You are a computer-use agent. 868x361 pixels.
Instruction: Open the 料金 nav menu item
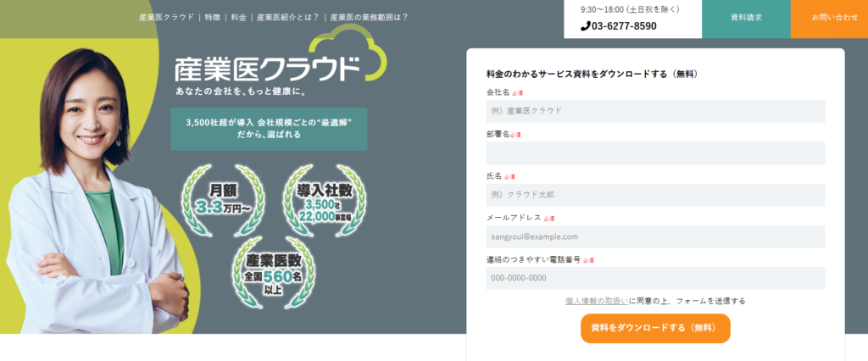[238, 17]
